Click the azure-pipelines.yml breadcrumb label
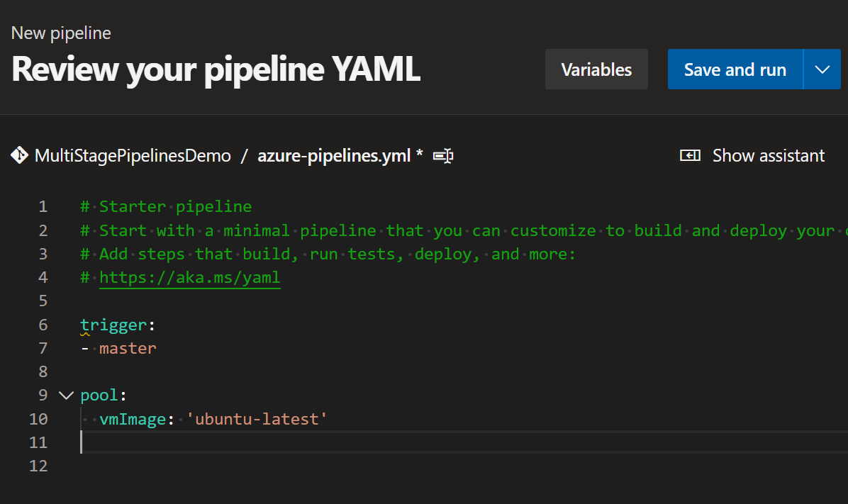Screen dimensions: 848x504 [334, 155]
